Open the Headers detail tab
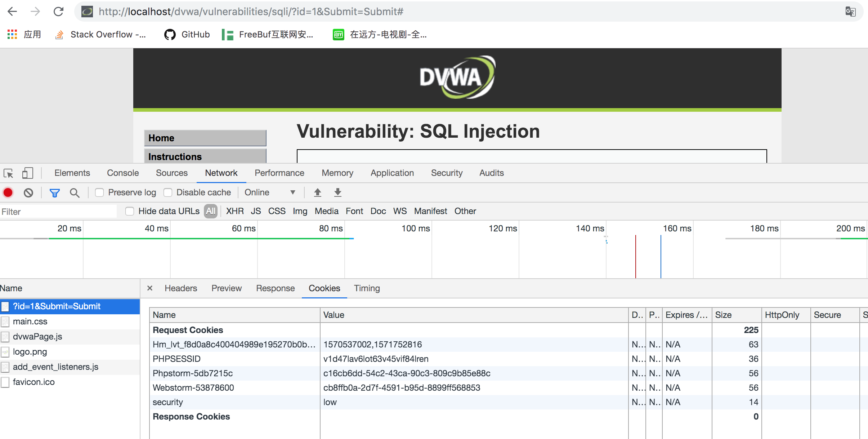The width and height of the screenshot is (868, 439). (x=181, y=288)
